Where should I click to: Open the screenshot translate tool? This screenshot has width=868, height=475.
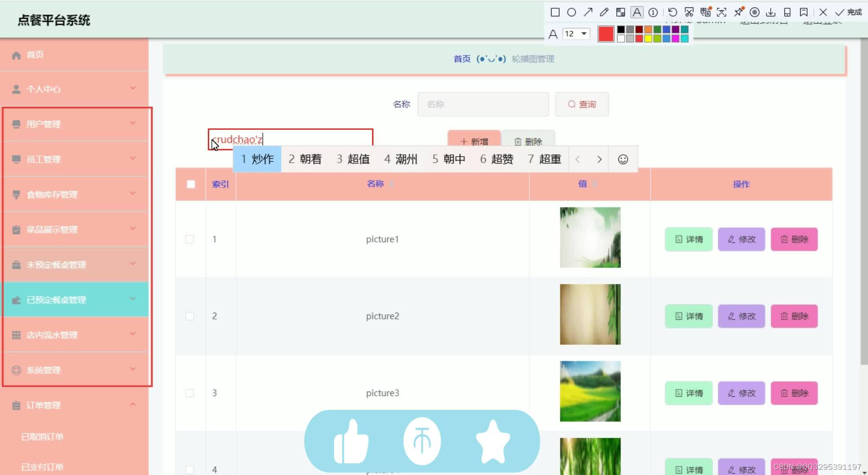(706, 12)
